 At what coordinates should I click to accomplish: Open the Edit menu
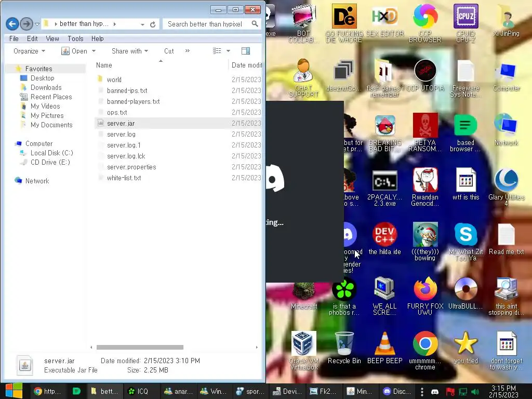point(32,38)
